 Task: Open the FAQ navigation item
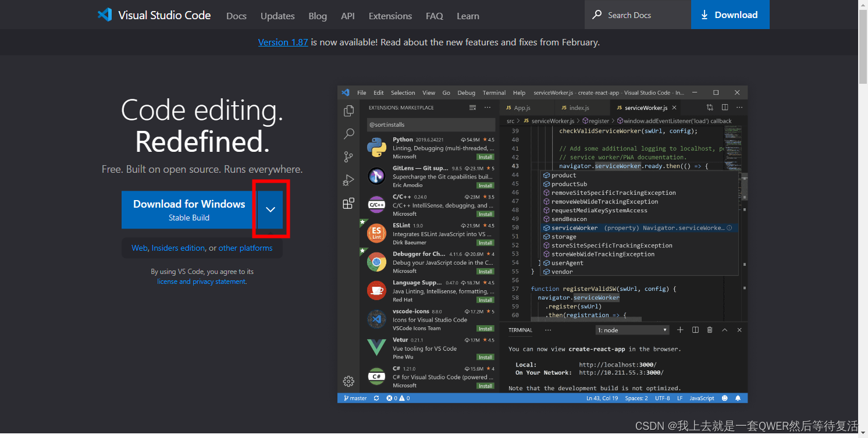tap(435, 16)
